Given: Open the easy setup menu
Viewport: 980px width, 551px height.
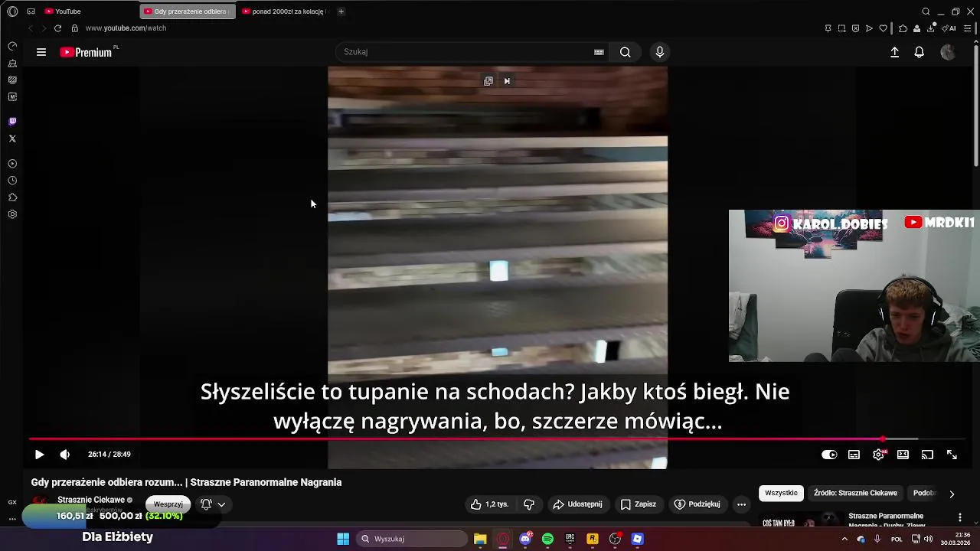Looking at the screenshot, I should 968,28.
